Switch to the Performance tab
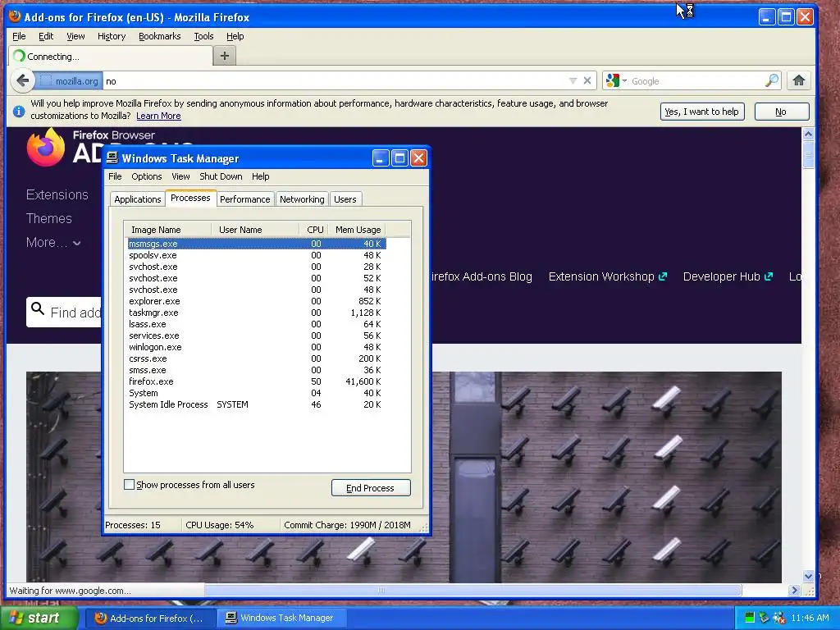Image resolution: width=840 pixels, height=630 pixels. [x=244, y=199]
